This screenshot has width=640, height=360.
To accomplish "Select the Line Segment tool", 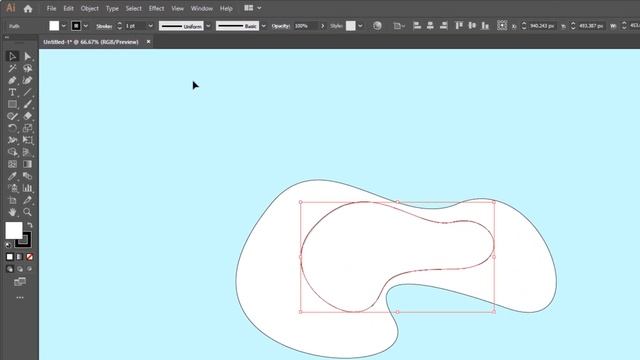I will coord(27,92).
